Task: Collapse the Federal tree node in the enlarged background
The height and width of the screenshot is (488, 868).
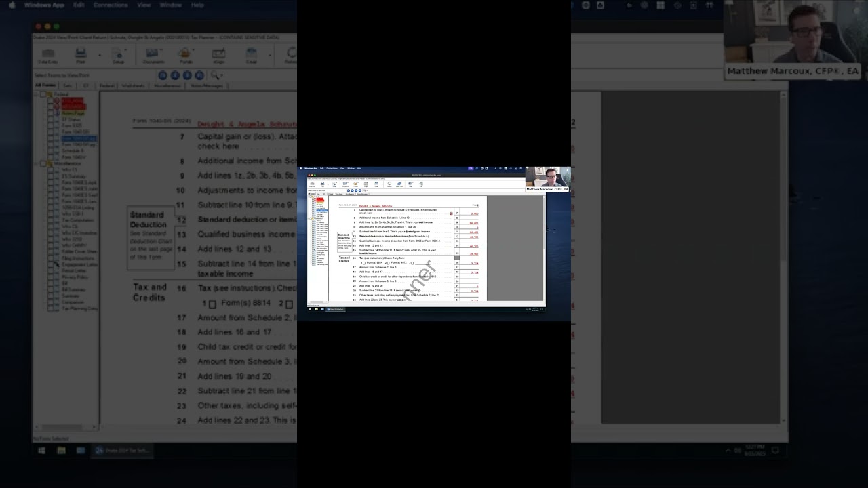Action: pyautogui.click(x=35, y=94)
